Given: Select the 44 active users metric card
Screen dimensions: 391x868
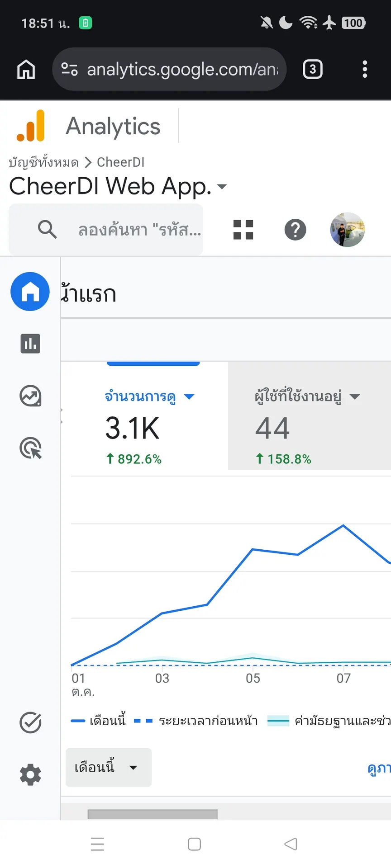Looking at the screenshot, I should (x=310, y=416).
